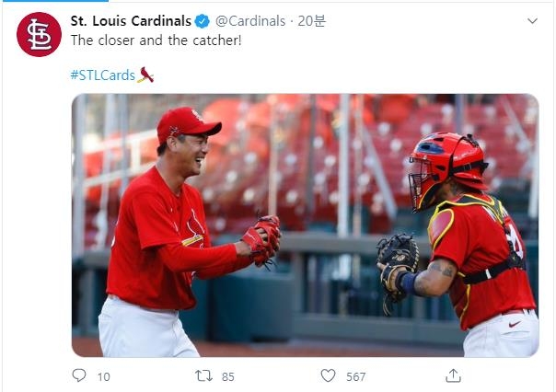Toggle the heart like icon
Image resolution: width=556 pixels, height=392 pixels.
pyautogui.click(x=328, y=375)
